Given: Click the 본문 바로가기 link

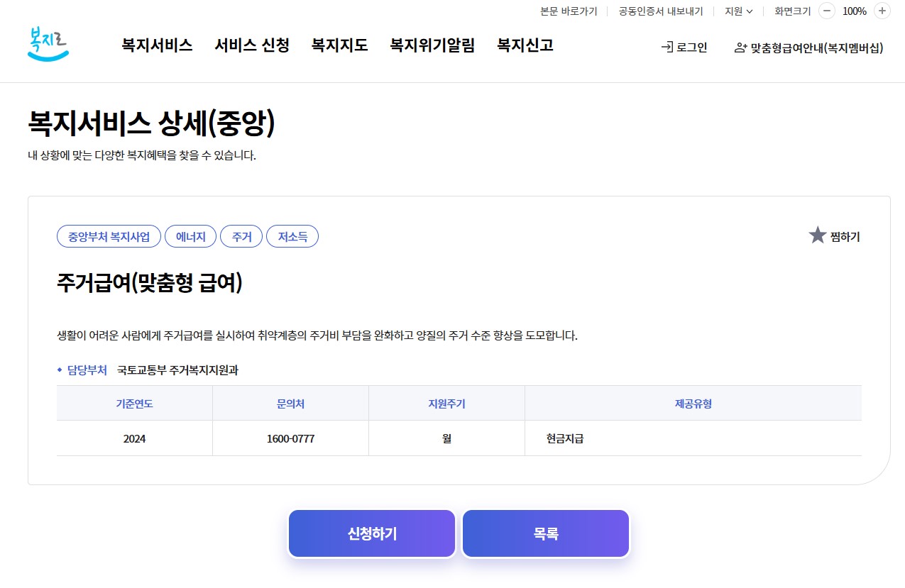Looking at the screenshot, I should [568, 11].
